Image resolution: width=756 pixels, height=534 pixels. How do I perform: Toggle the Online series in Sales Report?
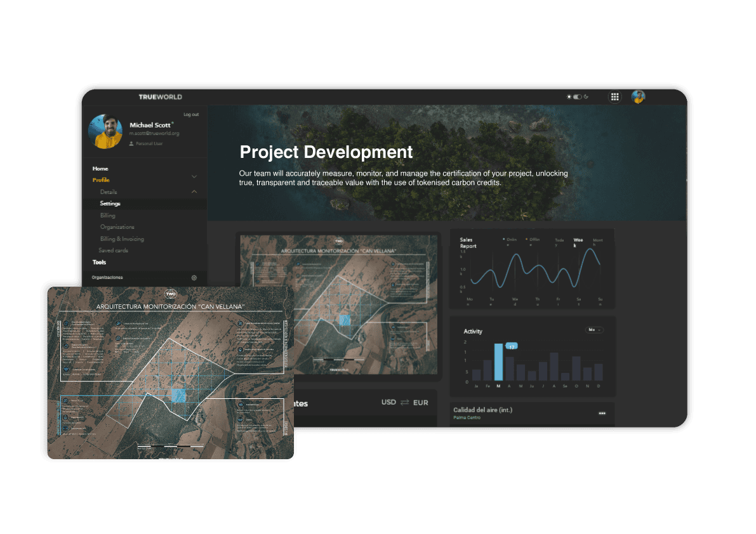click(x=509, y=242)
